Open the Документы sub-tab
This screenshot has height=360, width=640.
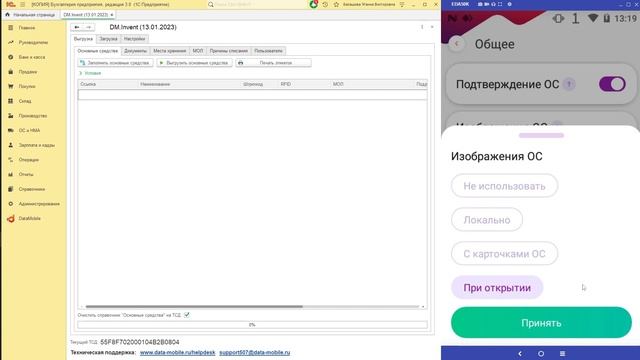coord(135,51)
